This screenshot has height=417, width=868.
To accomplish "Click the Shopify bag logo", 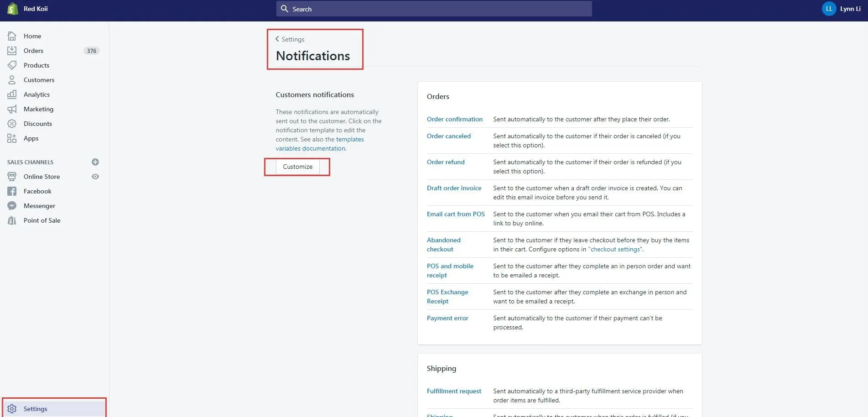I will tap(12, 9).
